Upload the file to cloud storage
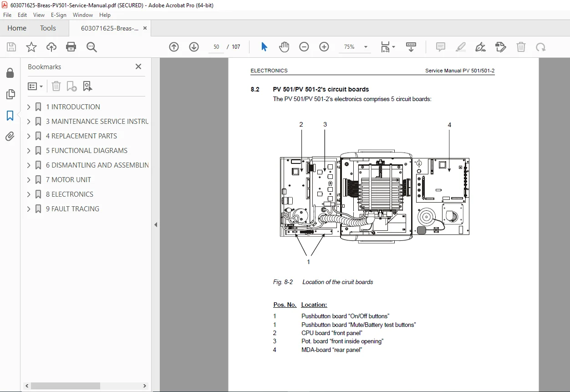 [51, 47]
